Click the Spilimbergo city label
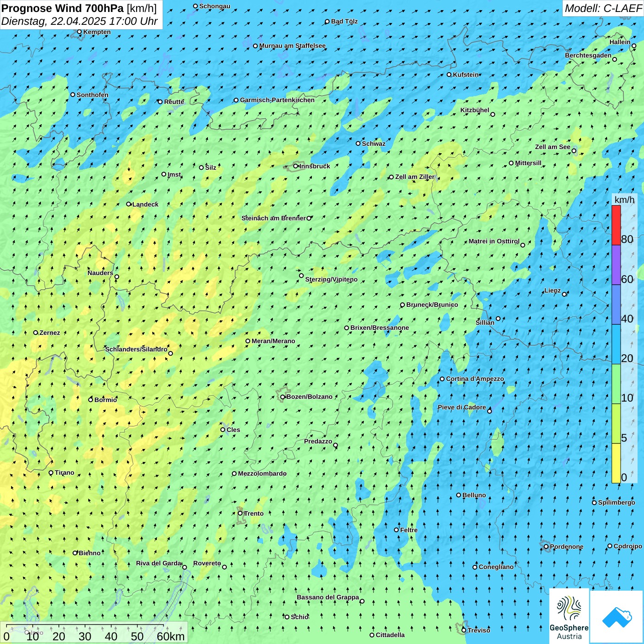 (616, 503)
